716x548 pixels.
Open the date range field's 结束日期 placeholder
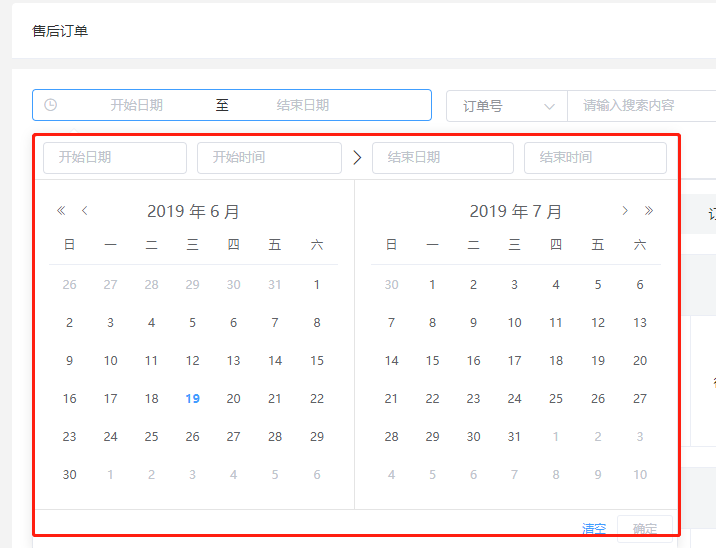coord(302,105)
